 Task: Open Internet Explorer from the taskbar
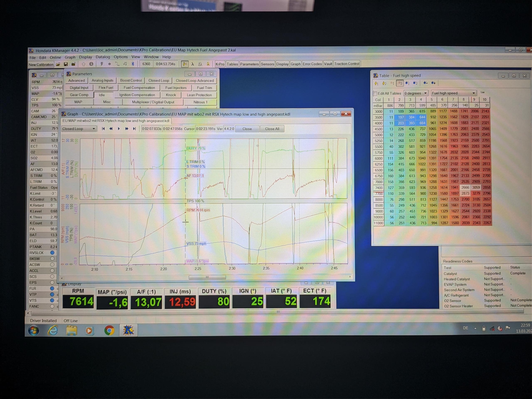pyautogui.click(x=53, y=330)
